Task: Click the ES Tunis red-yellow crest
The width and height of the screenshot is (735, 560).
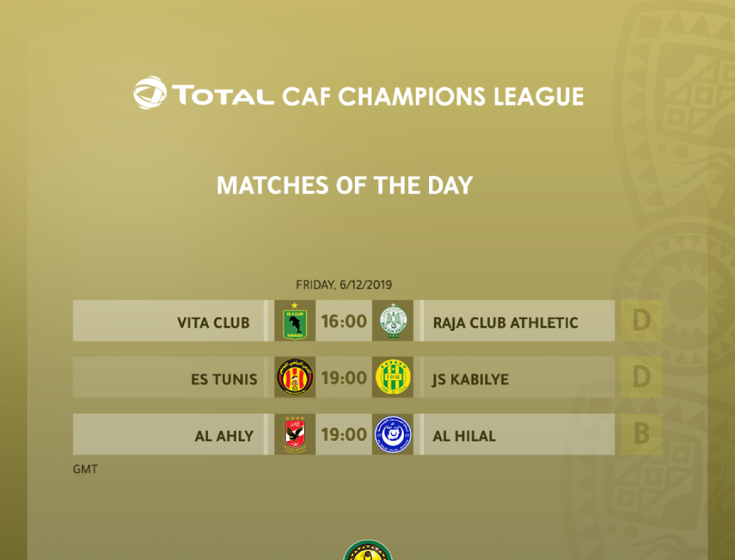Action: pyautogui.click(x=295, y=377)
